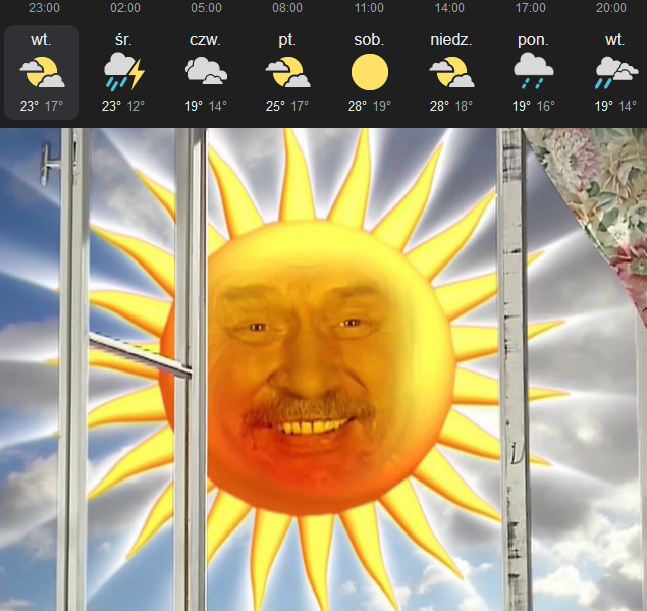The height and width of the screenshot is (611, 647).
Task: Click the 14:00 hour marker
Action: pyautogui.click(x=450, y=8)
